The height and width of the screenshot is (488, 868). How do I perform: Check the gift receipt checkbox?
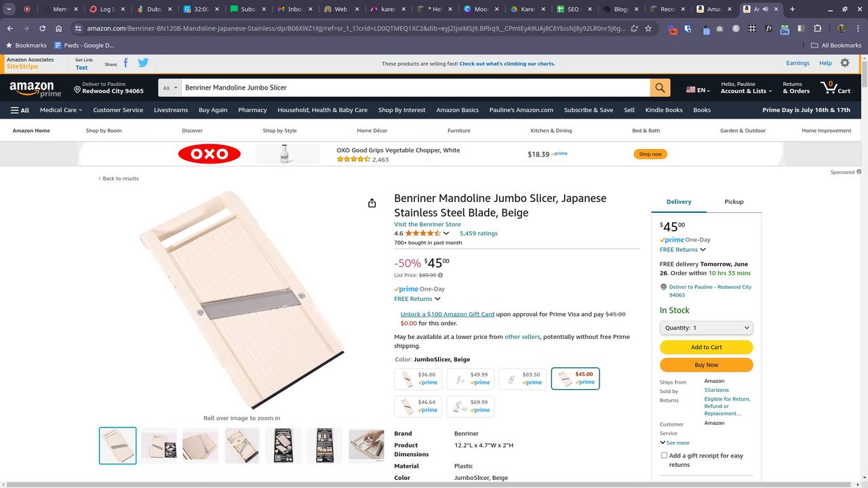coord(664,455)
